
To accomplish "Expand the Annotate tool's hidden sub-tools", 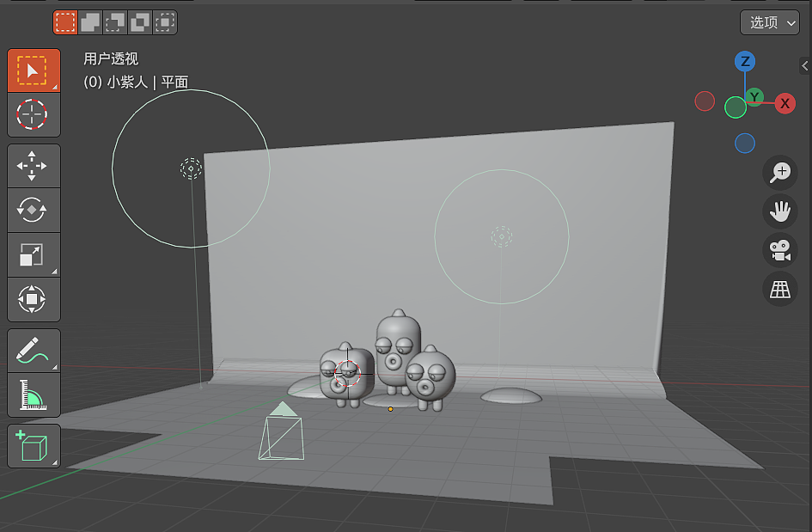I will tap(54, 367).
